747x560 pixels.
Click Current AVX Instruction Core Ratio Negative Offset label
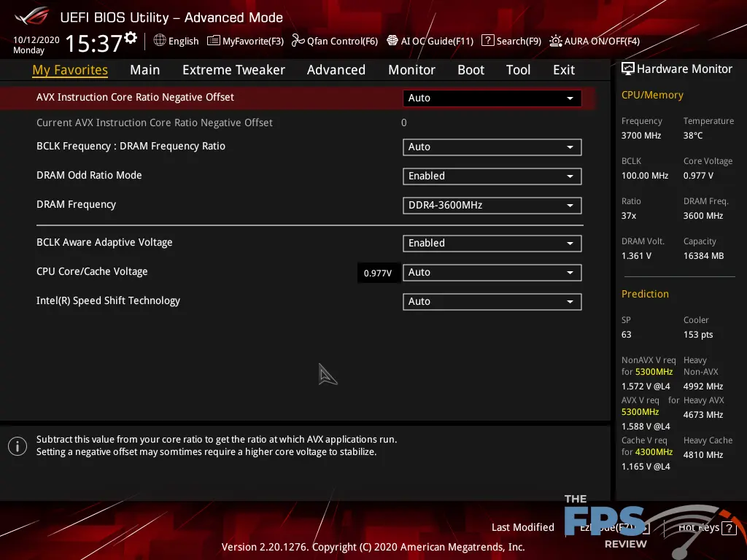(x=155, y=122)
